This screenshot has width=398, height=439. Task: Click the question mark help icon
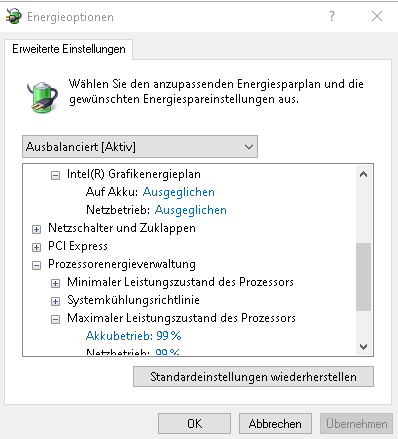[x=332, y=16]
